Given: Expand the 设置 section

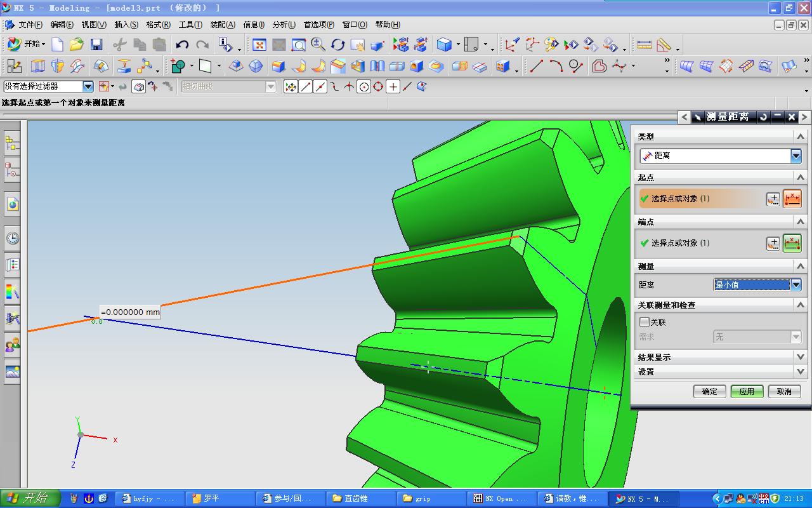Looking at the screenshot, I should pyautogui.click(x=800, y=371).
